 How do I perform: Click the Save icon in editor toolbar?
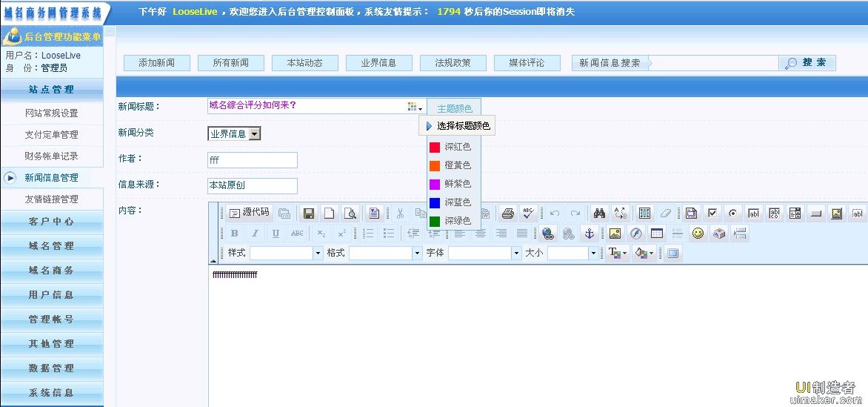[x=309, y=214]
